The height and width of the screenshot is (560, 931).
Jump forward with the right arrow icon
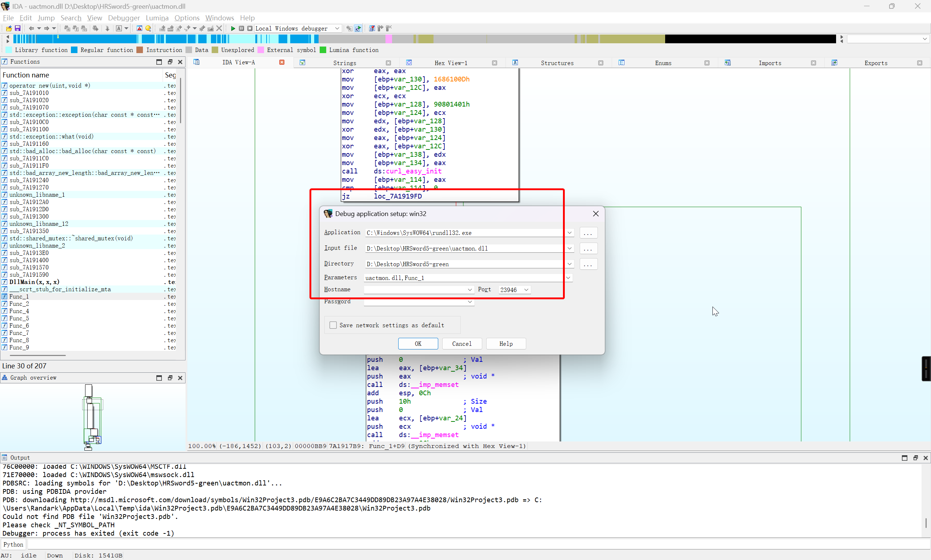coord(47,28)
